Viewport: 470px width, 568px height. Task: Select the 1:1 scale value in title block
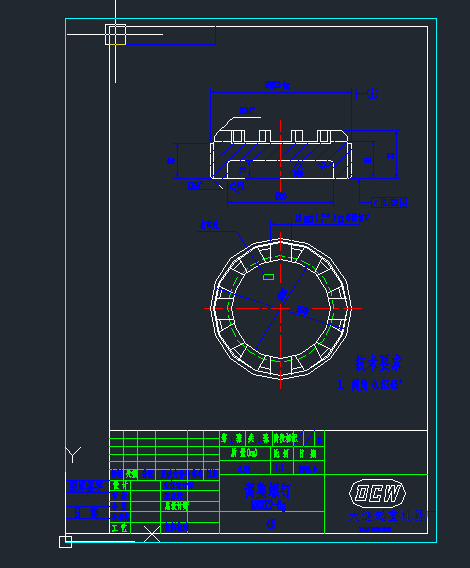pos(279,468)
